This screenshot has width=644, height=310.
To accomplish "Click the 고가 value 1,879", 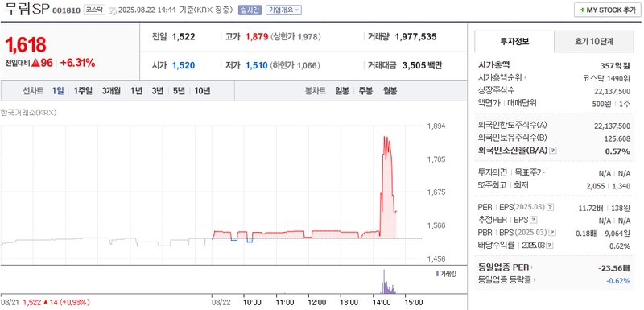I will point(257,37).
